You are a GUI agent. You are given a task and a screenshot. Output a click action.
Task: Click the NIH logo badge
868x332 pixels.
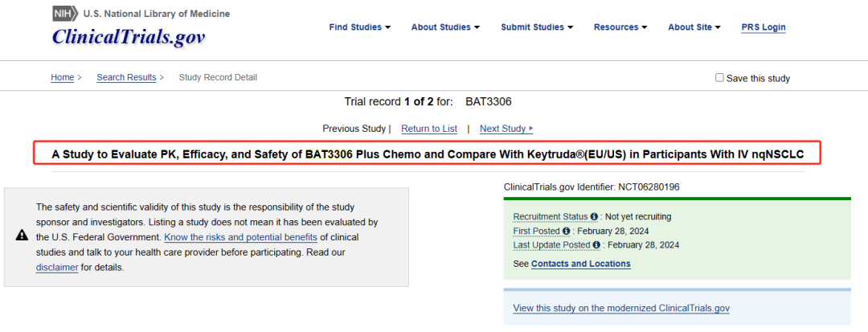pos(65,14)
